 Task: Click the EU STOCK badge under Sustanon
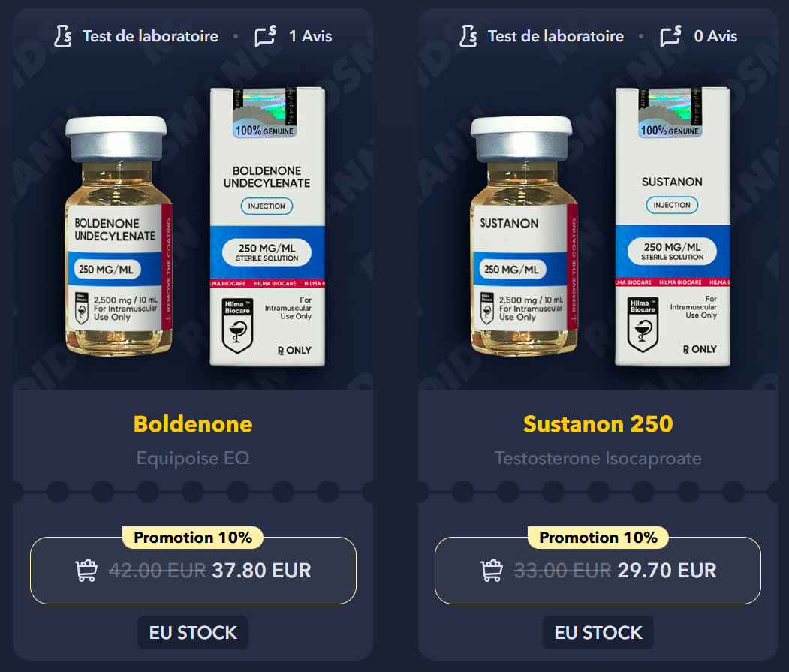pyautogui.click(x=598, y=633)
